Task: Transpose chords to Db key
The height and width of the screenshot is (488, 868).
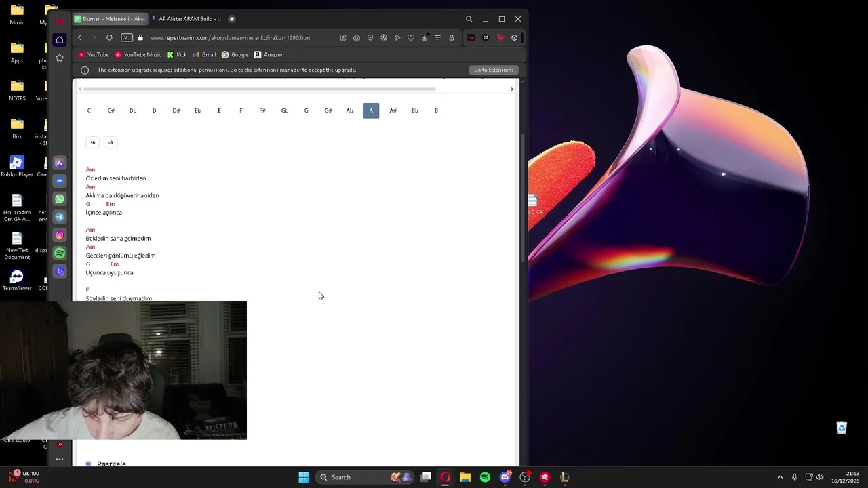Action: [133, 110]
